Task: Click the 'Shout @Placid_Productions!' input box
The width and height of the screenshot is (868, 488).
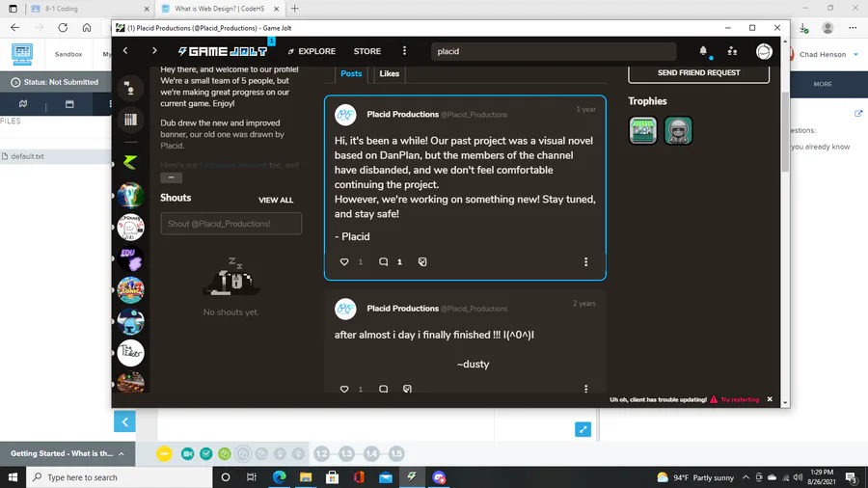Action: click(231, 224)
